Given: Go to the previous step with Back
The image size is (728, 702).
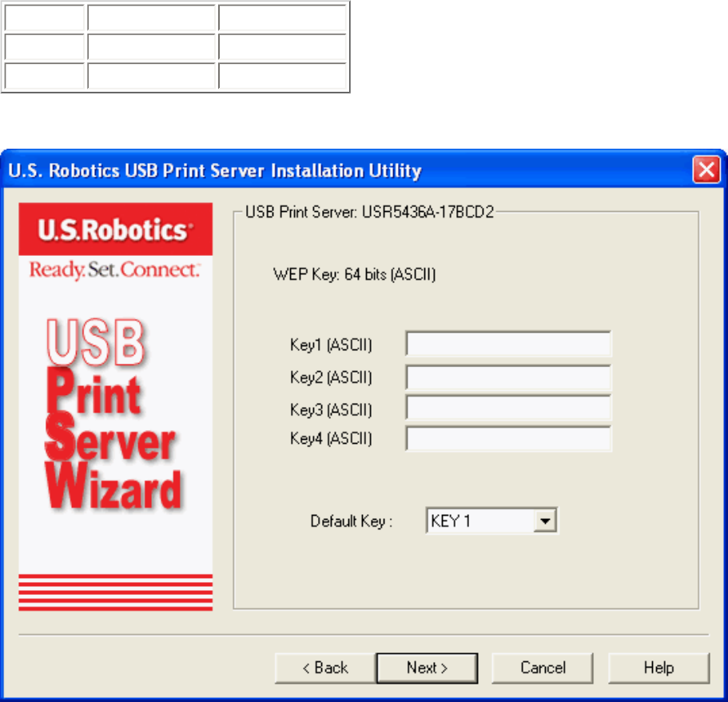Looking at the screenshot, I should pyautogui.click(x=325, y=668).
